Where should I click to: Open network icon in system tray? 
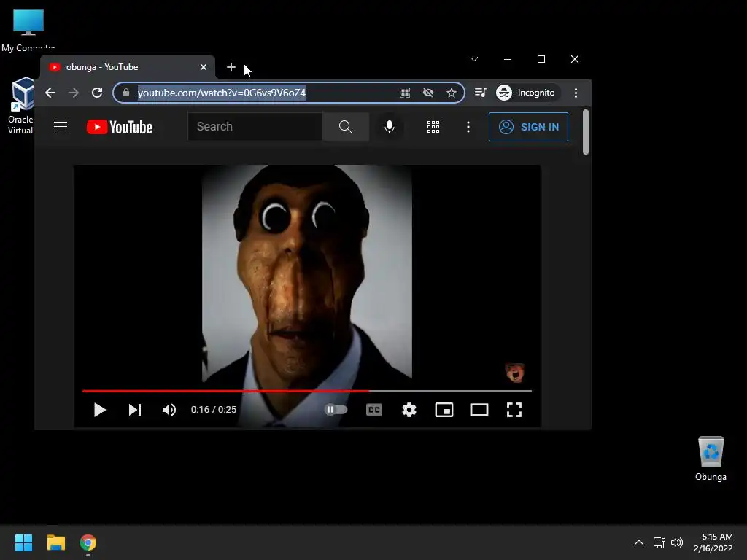pyautogui.click(x=659, y=542)
